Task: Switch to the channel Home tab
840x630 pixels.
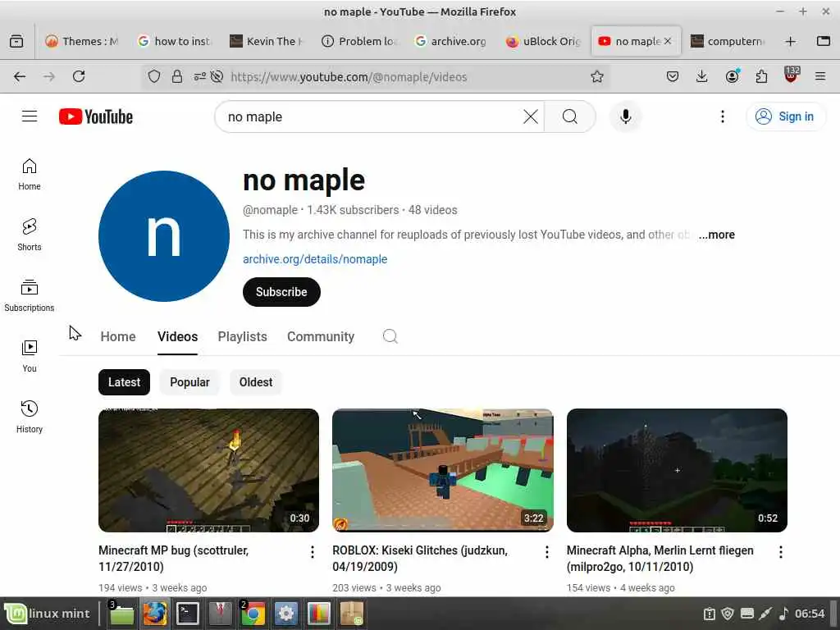Action: [x=118, y=336]
